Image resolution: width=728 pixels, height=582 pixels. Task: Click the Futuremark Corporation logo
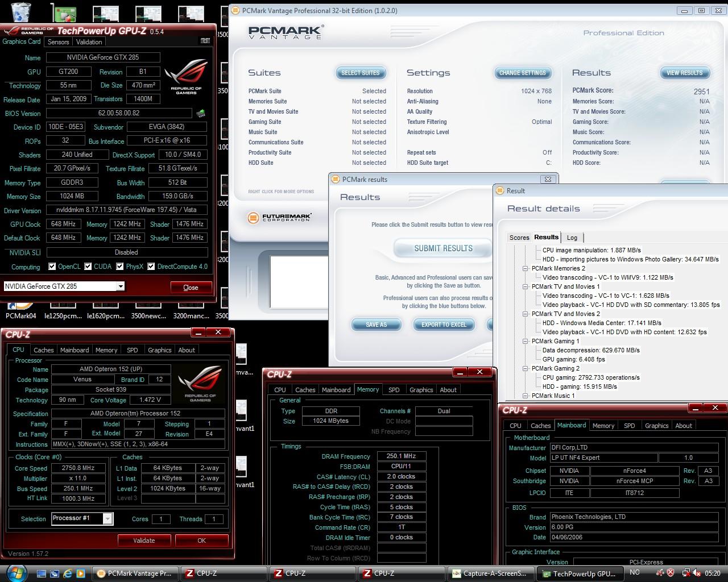point(279,218)
